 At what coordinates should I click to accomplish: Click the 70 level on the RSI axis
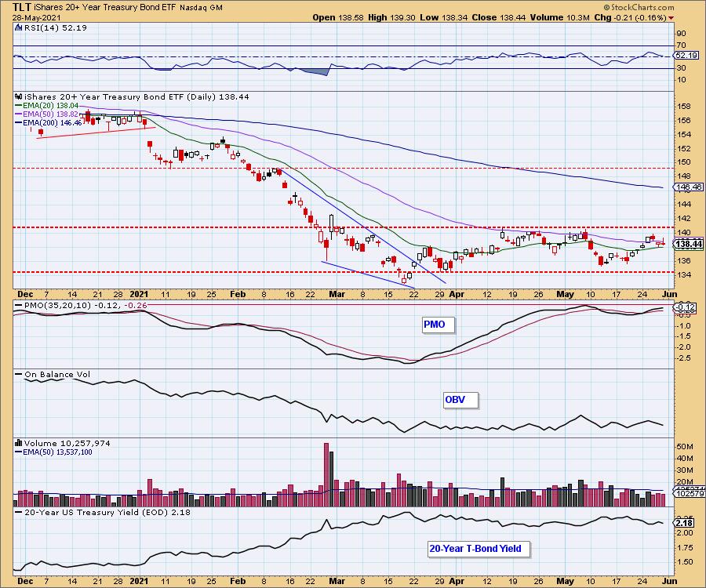tap(681, 45)
